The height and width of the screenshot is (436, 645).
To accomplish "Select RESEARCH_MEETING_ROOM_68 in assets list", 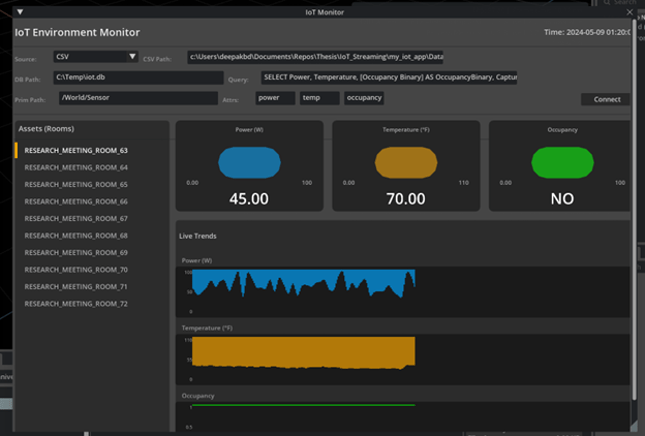I will pos(76,236).
